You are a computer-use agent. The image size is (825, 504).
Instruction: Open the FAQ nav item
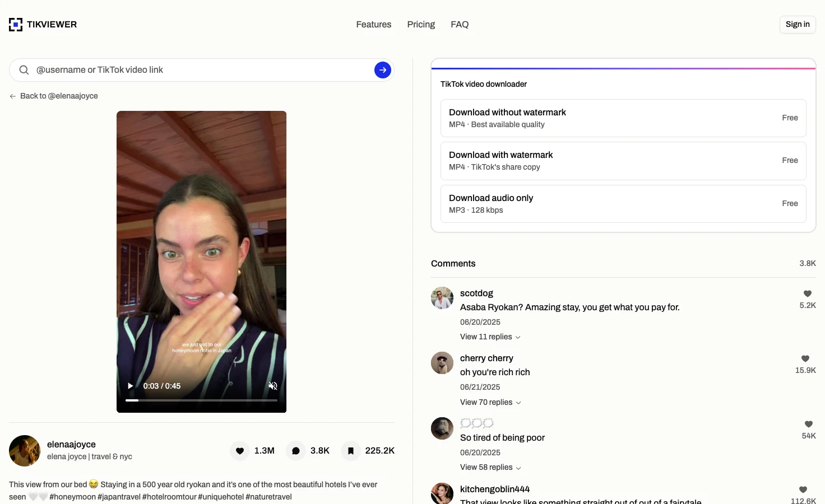460,24
